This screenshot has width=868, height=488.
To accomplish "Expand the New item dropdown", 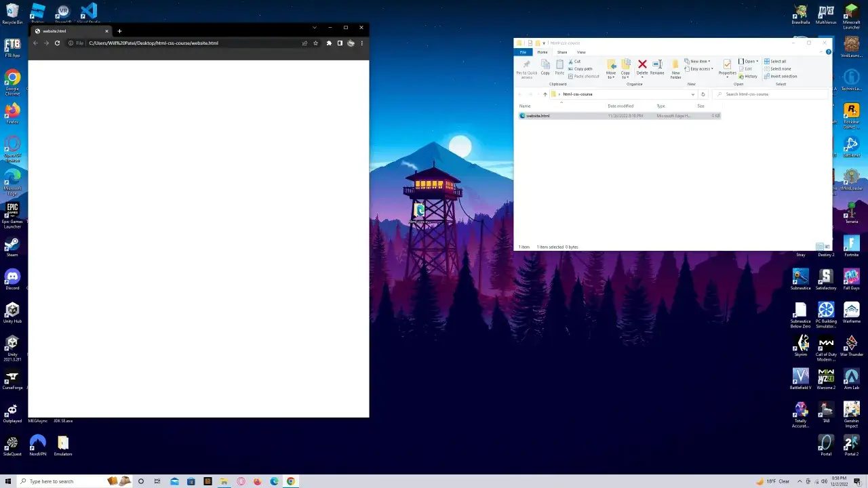I will (698, 62).
